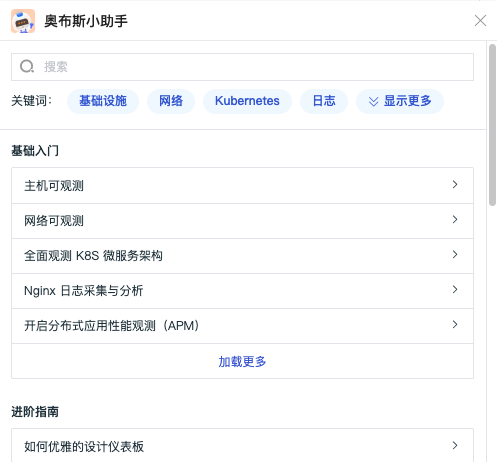The height and width of the screenshot is (462, 497).
Task: Open the 网络可观测 article
Action: [x=242, y=221]
